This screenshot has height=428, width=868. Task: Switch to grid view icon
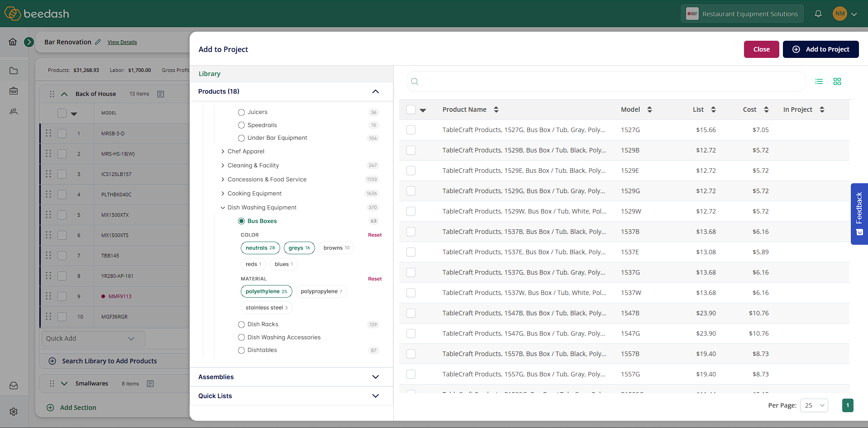pyautogui.click(x=837, y=81)
